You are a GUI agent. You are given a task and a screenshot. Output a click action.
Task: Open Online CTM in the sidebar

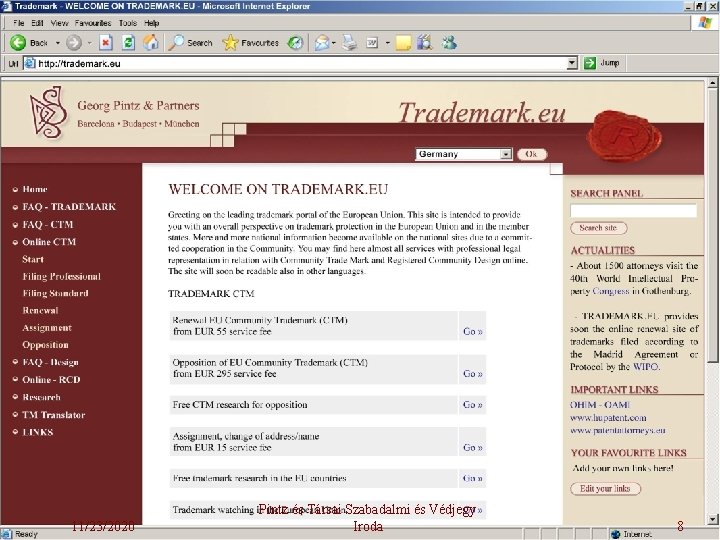49,242
